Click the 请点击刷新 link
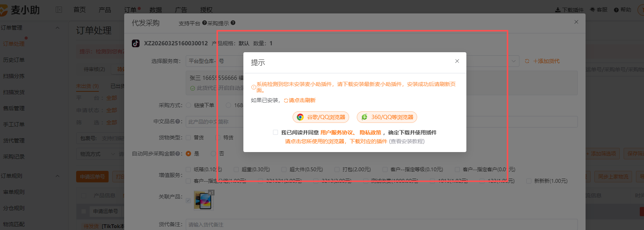 (x=302, y=100)
